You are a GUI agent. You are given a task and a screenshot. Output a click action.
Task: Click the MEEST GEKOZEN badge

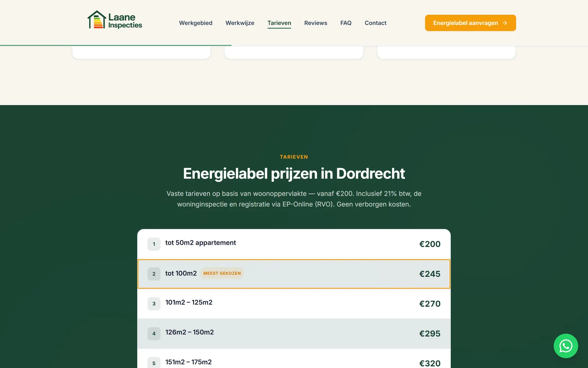(x=222, y=273)
